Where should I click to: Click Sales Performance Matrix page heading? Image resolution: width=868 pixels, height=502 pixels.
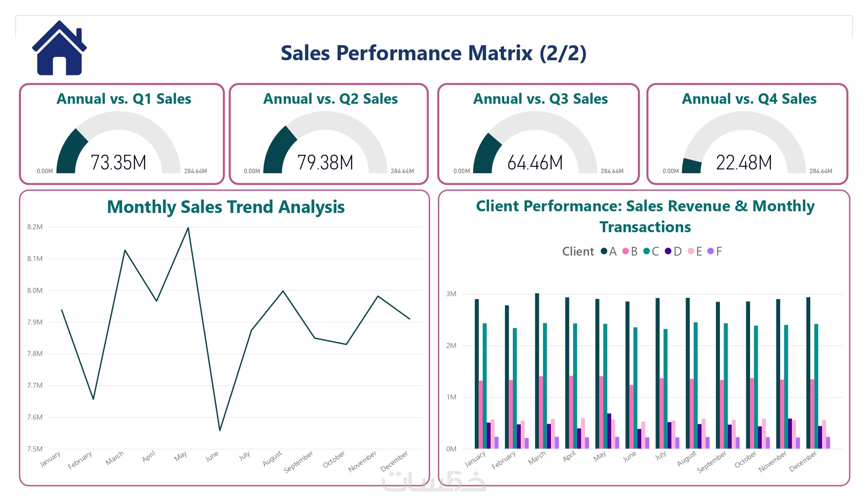[433, 54]
